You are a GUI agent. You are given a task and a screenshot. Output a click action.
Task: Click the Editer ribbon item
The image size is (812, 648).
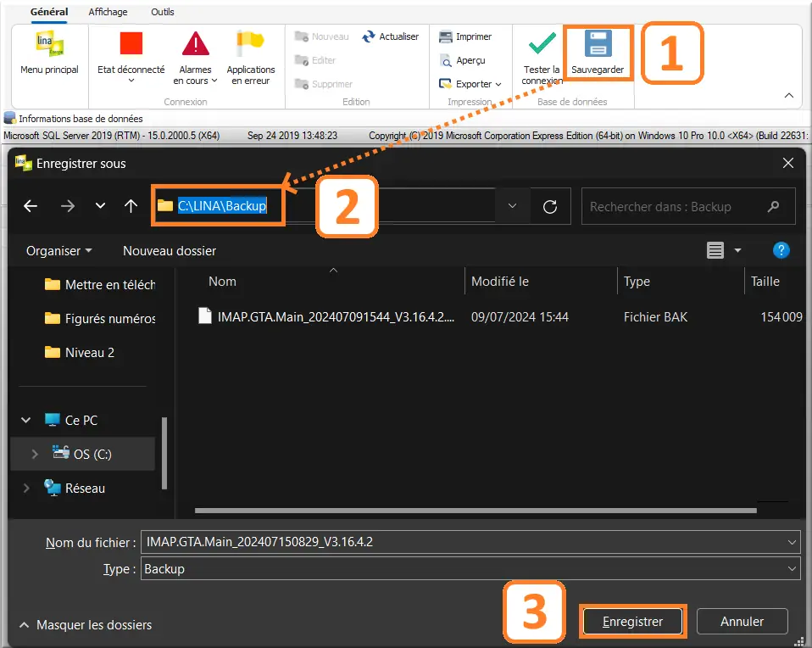(x=314, y=60)
